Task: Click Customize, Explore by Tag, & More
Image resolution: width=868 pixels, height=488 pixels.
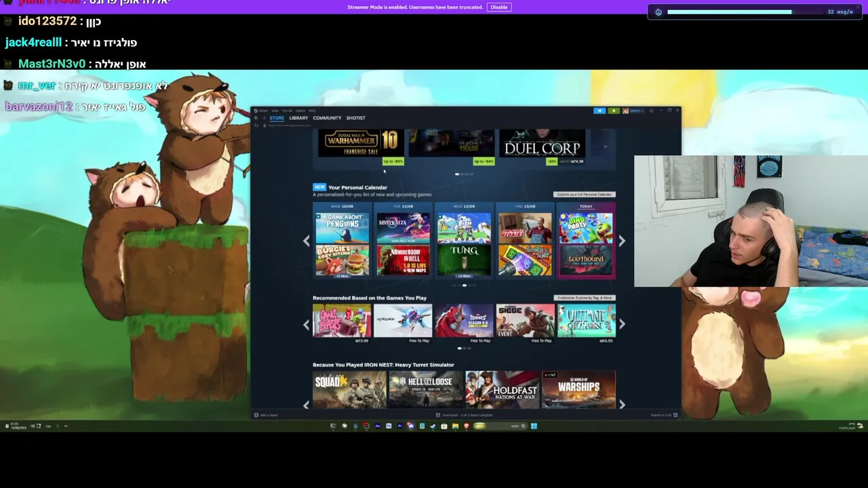Action: pyautogui.click(x=585, y=298)
